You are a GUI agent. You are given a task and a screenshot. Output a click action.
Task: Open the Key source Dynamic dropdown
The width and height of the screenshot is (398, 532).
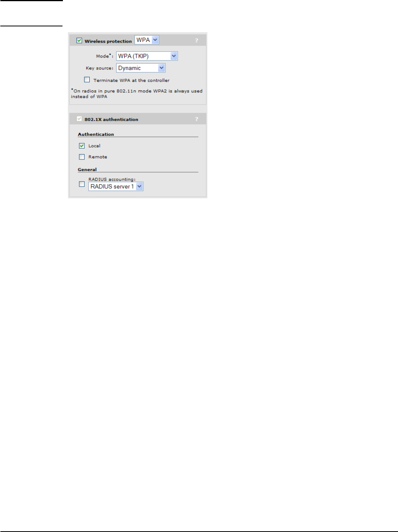[x=141, y=68]
